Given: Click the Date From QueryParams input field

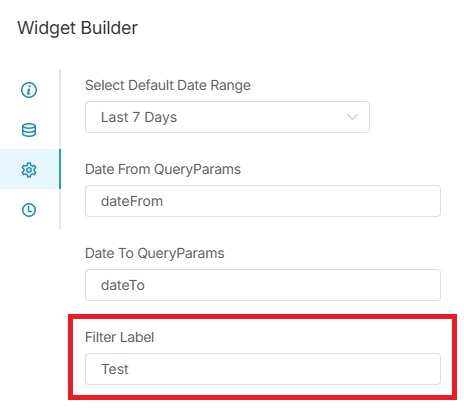Looking at the screenshot, I should (x=263, y=201).
